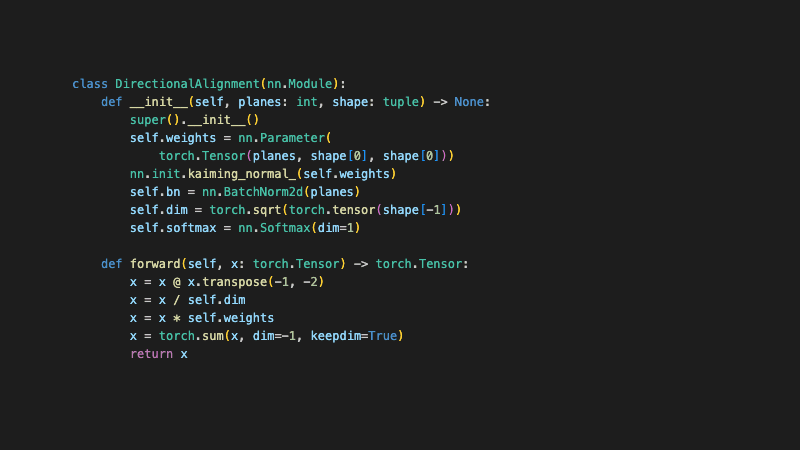Click the tuple type hint for shape
The image size is (800, 450).
pyautogui.click(x=401, y=102)
